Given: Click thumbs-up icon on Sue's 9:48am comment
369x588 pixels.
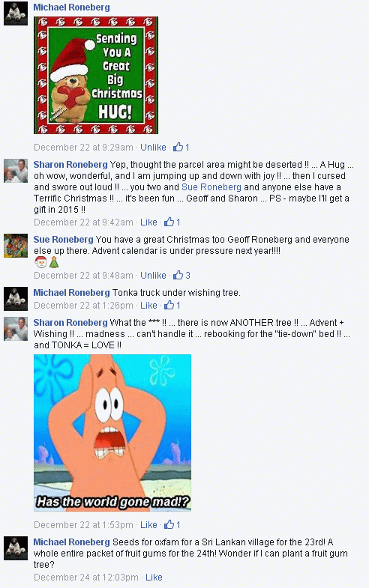Looking at the screenshot, I should (178, 275).
